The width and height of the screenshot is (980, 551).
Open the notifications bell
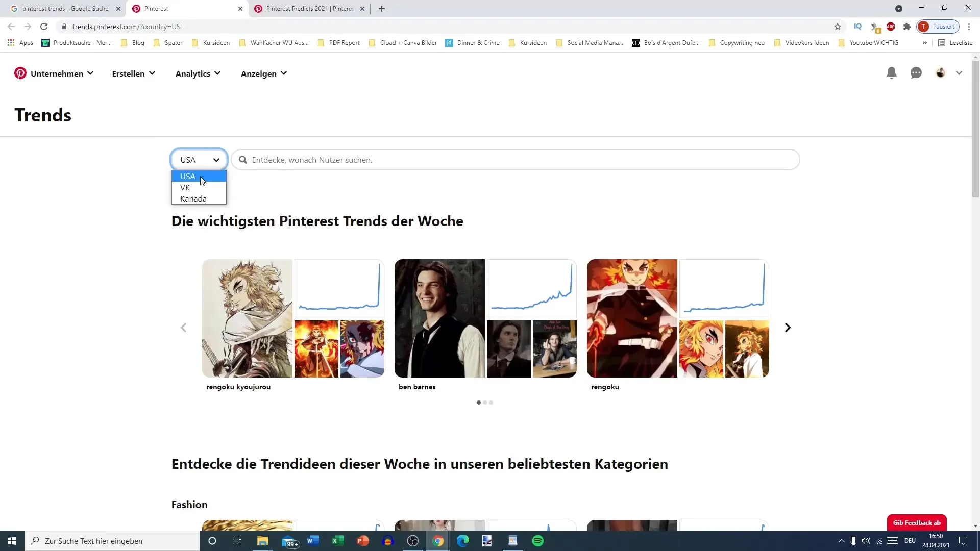pyautogui.click(x=892, y=73)
